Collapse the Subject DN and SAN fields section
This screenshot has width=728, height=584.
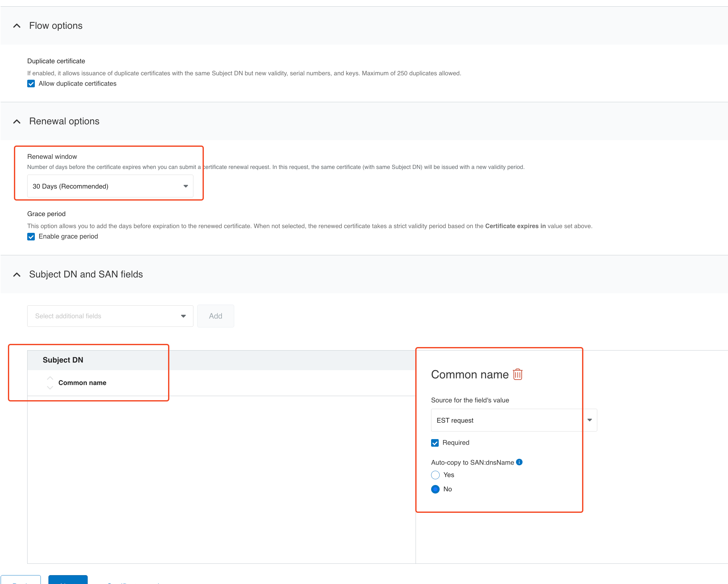17,275
